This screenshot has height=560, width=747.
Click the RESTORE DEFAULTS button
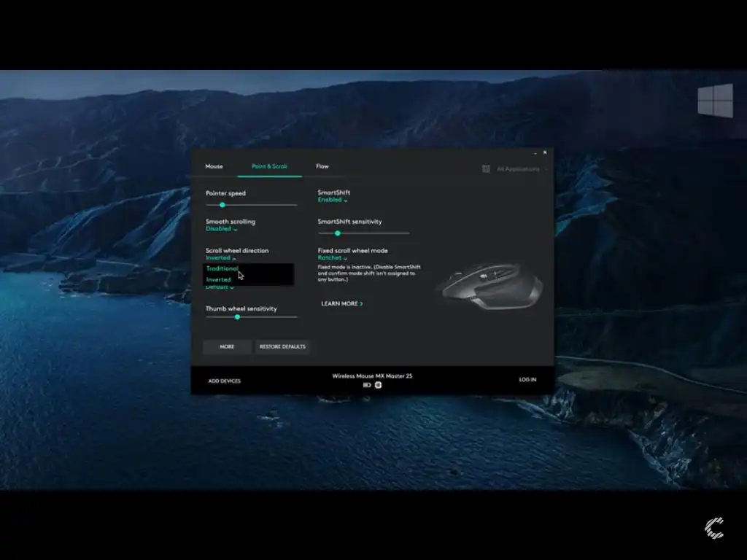point(282,346)
